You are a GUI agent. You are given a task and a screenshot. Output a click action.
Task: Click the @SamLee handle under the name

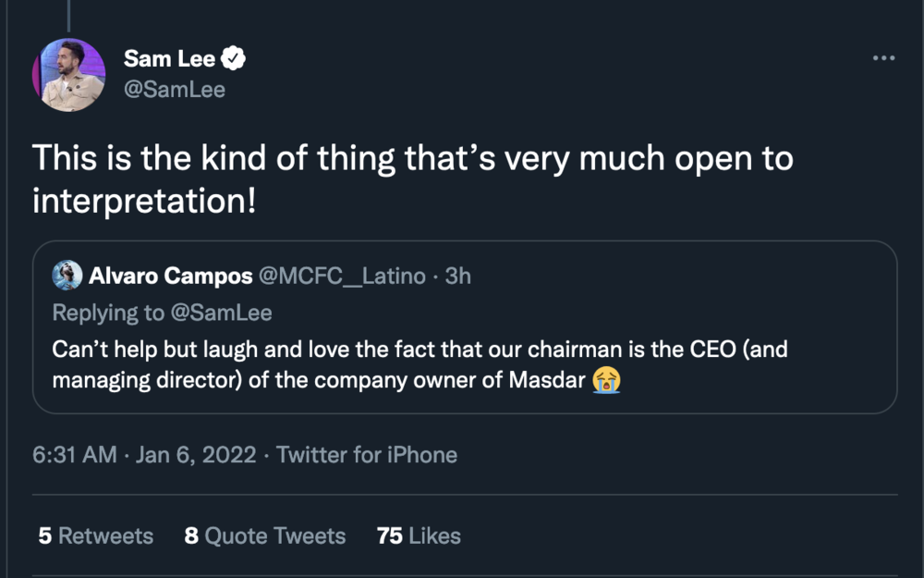coord(175,90)
